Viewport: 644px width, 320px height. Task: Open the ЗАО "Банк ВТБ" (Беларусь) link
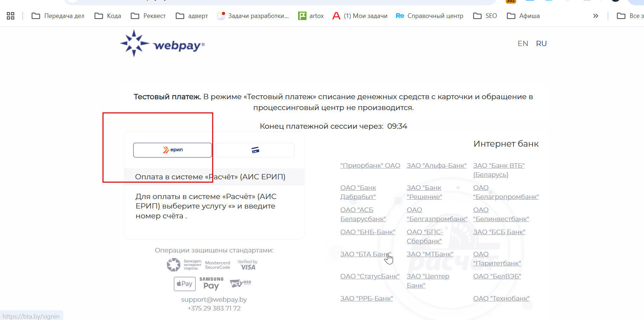pyautogui.click(x=499, y=170)
